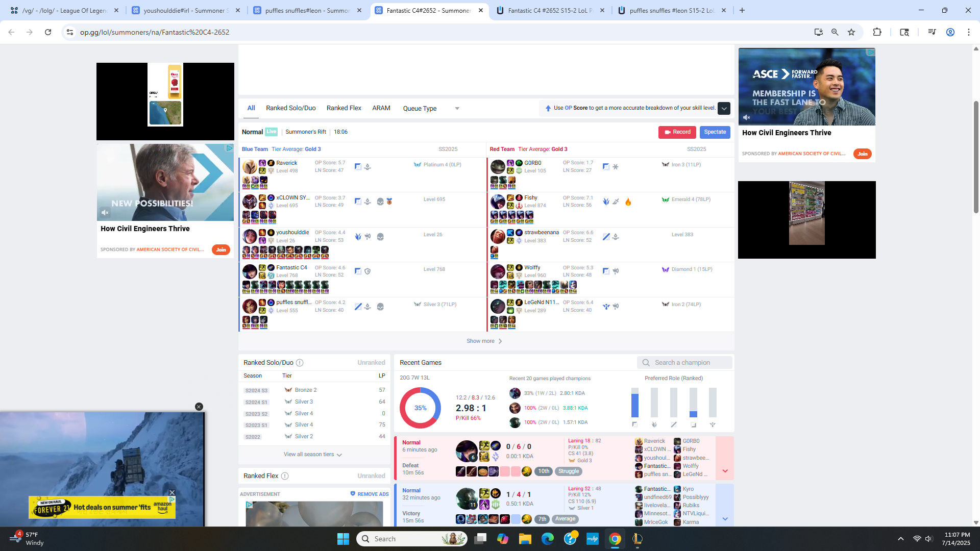Click the Windows taskbar Search box
The image size is (980, 551).
(411, 539)
